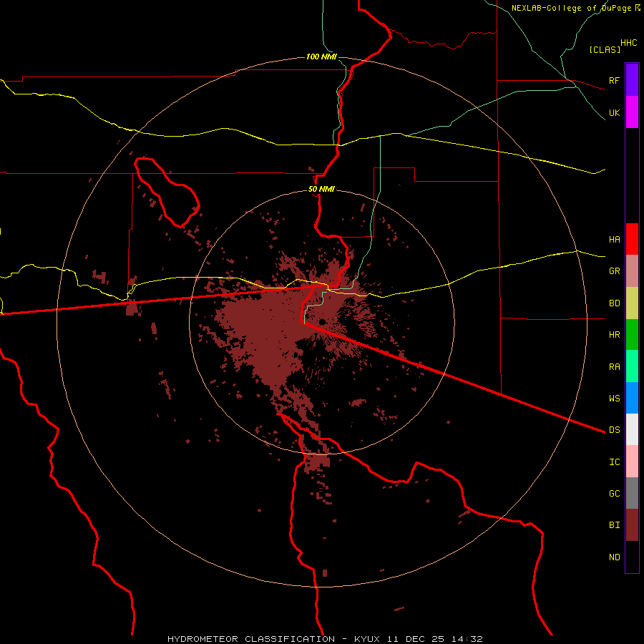This screenshot has width=644, height=644.
Task: Click the salmon GR legend swatch
Action: point(632,271)
